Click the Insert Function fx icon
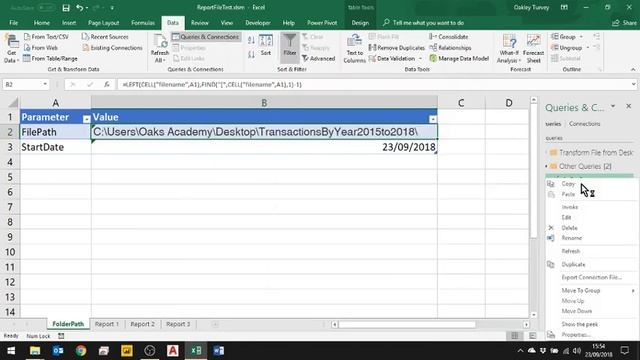 (x=107, y=84)
